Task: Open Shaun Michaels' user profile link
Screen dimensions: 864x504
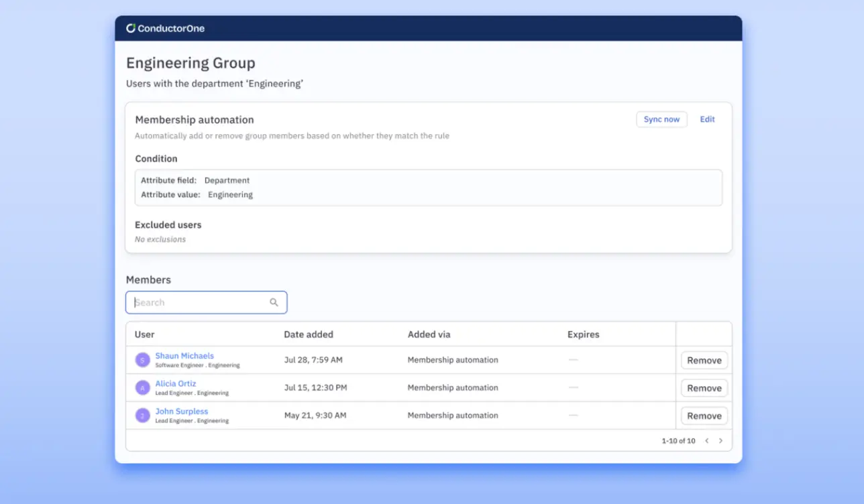Action: [x=184, y=356]
